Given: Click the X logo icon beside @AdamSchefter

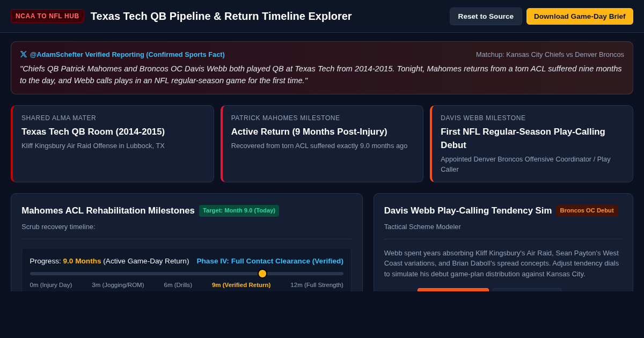Looking at the screenshot, I should click(x=24, y=54).
